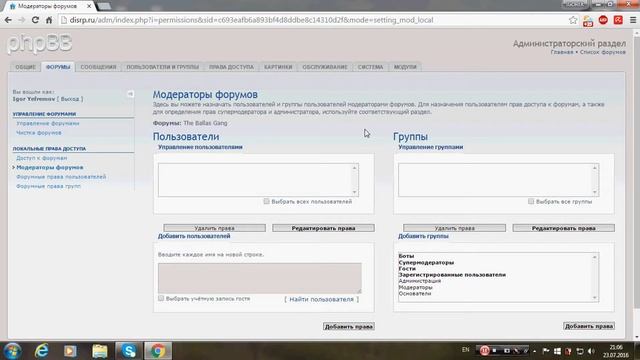
Task: Click the Выход logout link
Action: point(70,99)
